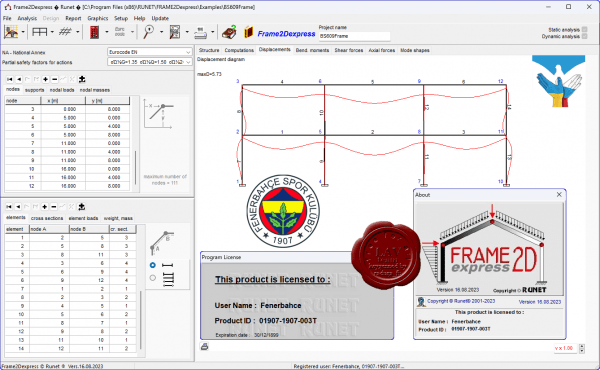Click the printer icon in main toolbar

tap(200, 33)
